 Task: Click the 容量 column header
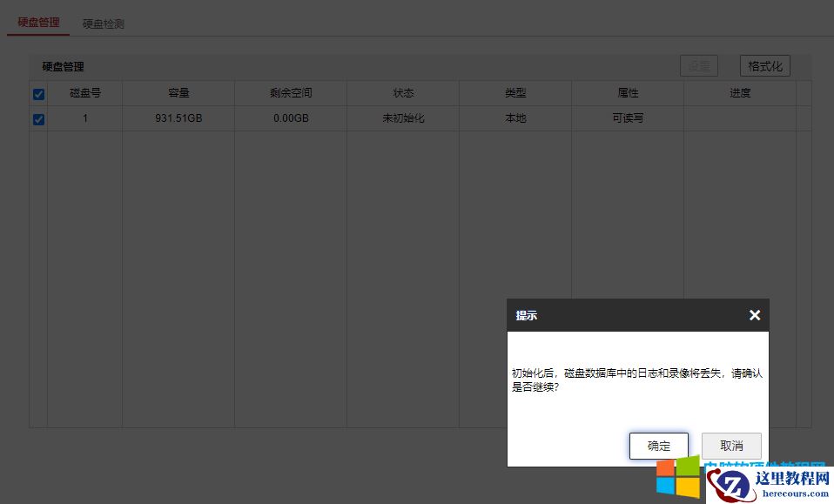pos(178,92)
